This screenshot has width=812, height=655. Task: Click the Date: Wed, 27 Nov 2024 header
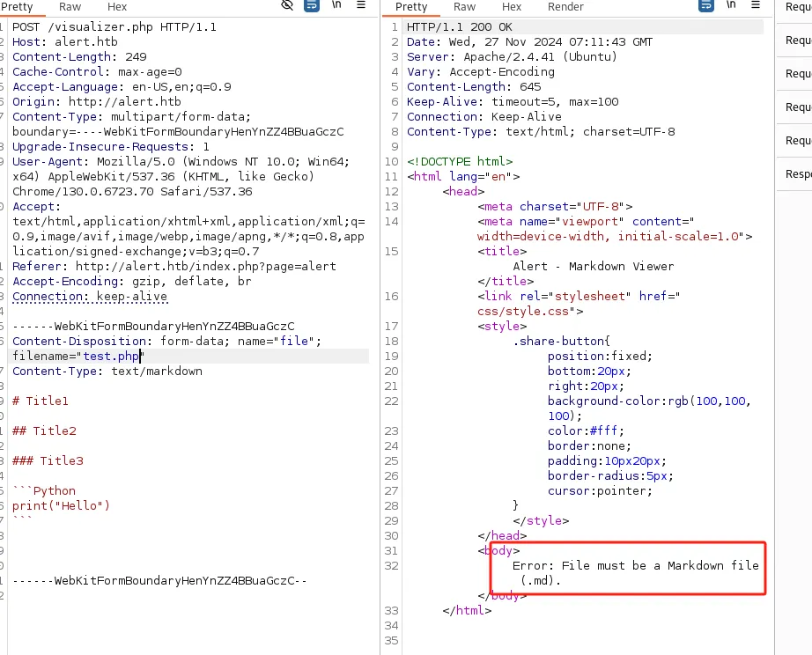tap(530, 42)
